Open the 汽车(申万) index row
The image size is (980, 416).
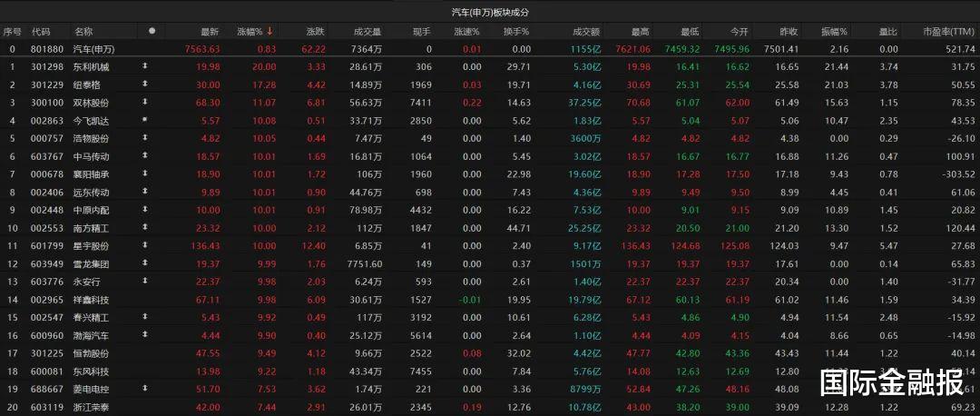tap(490, 49)
